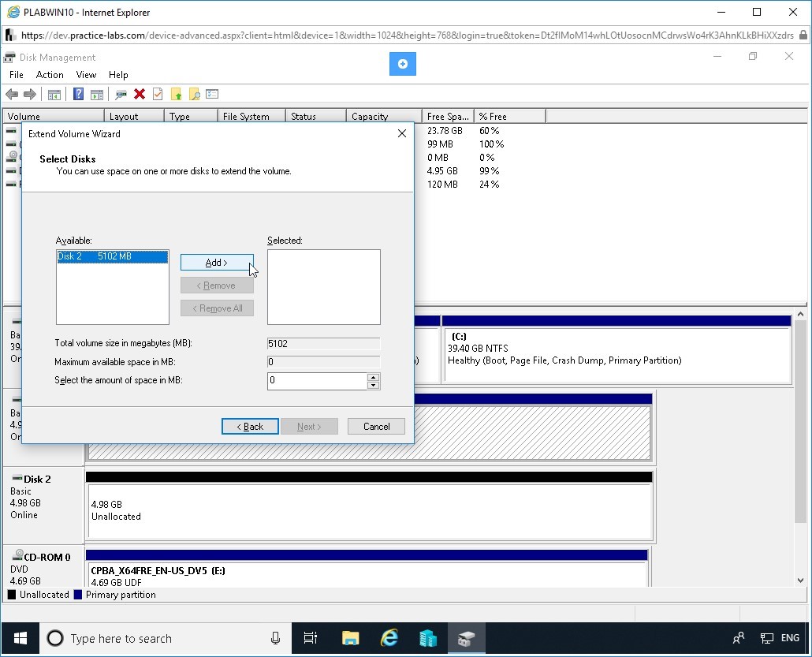
Task: Click the Total volume size field
Action: point(324,344)
